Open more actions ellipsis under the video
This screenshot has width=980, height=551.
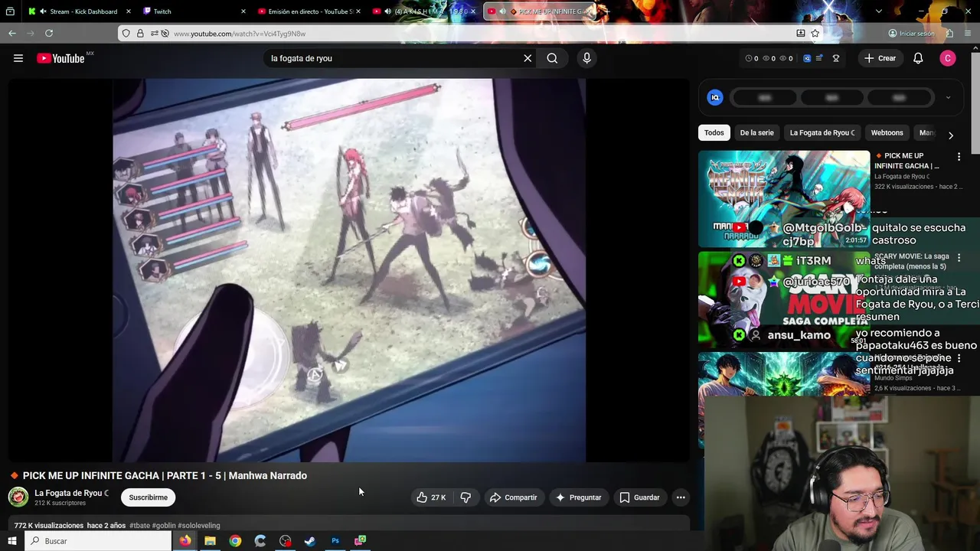click(680, 497)
